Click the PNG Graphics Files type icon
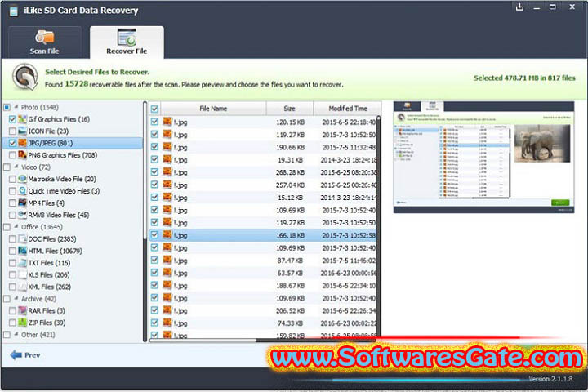 (23, 155)
